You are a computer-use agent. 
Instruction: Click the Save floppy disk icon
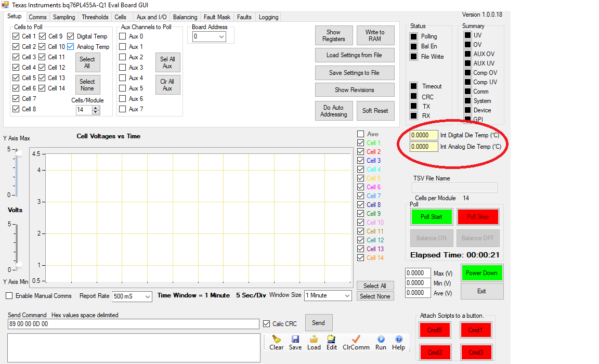point(295,339)
